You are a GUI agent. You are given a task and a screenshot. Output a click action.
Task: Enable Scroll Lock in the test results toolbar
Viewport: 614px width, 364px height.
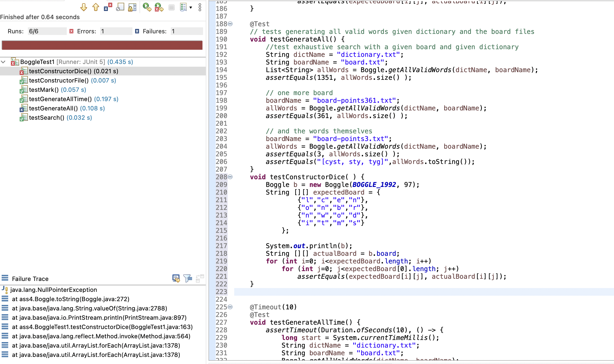(x=132, y=7)
